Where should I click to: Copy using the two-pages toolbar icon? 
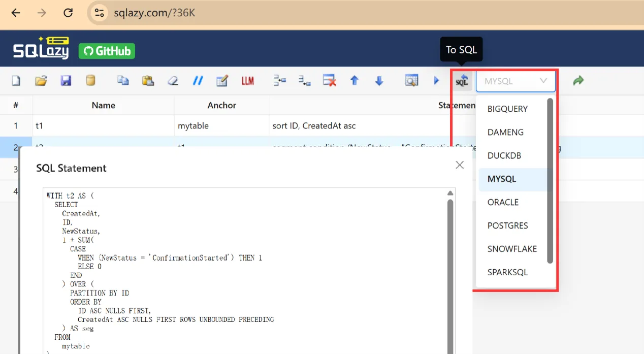pos(123,81)
